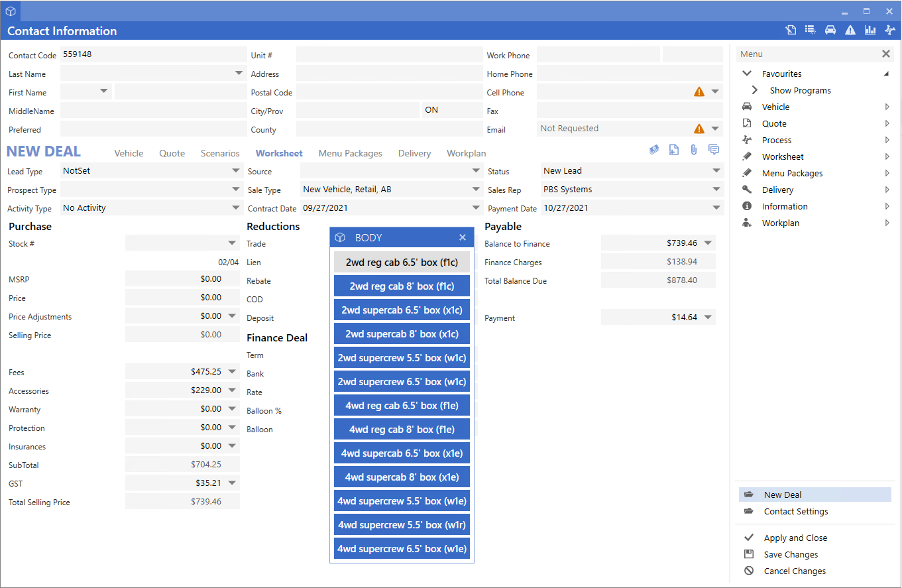
Task: Open the Status New Lead dropdown
Action: (716, 170)
